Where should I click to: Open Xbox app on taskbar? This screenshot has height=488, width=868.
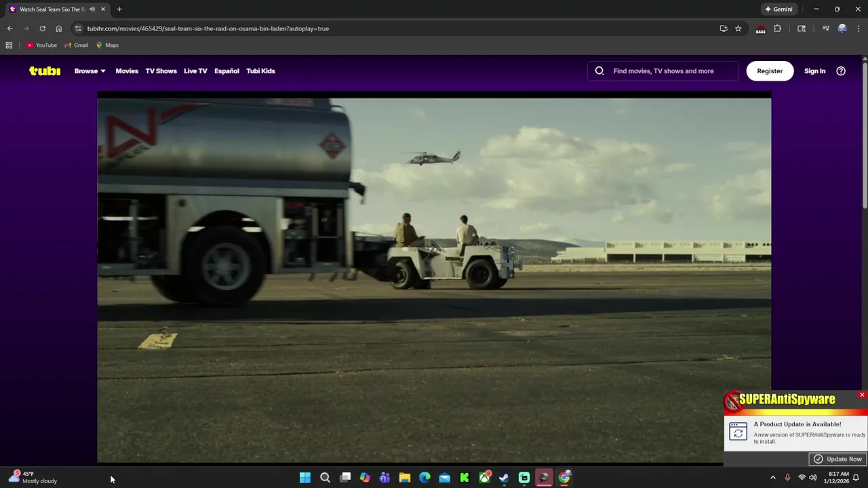[x=484, y=478]
